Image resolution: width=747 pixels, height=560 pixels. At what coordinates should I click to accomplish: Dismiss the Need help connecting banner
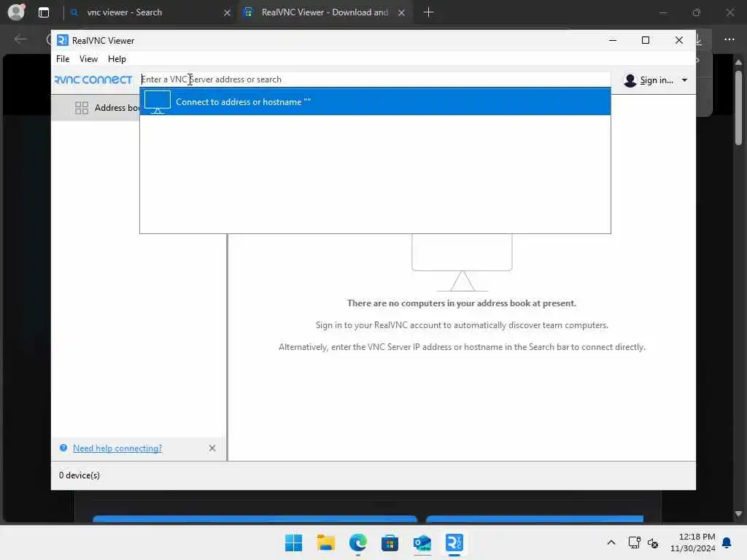(x=212, y=448)
